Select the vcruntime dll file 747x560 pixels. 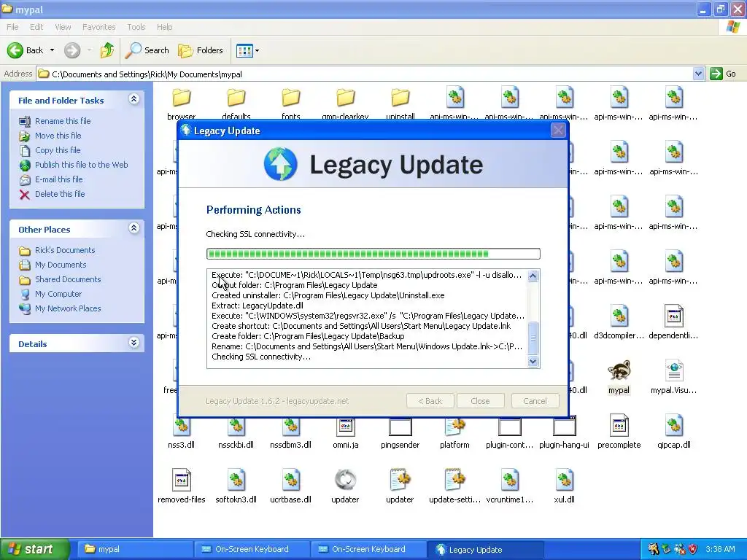point(509,486)
